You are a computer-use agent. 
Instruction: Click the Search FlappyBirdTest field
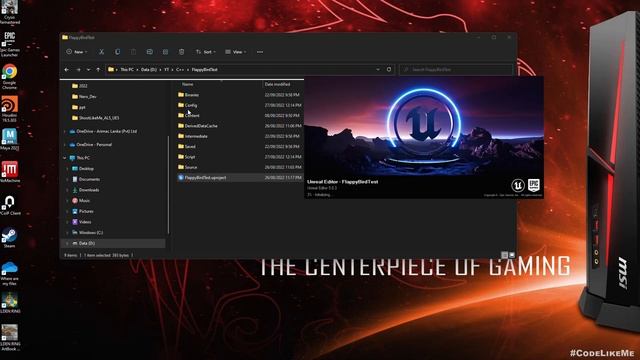point(456,70)
